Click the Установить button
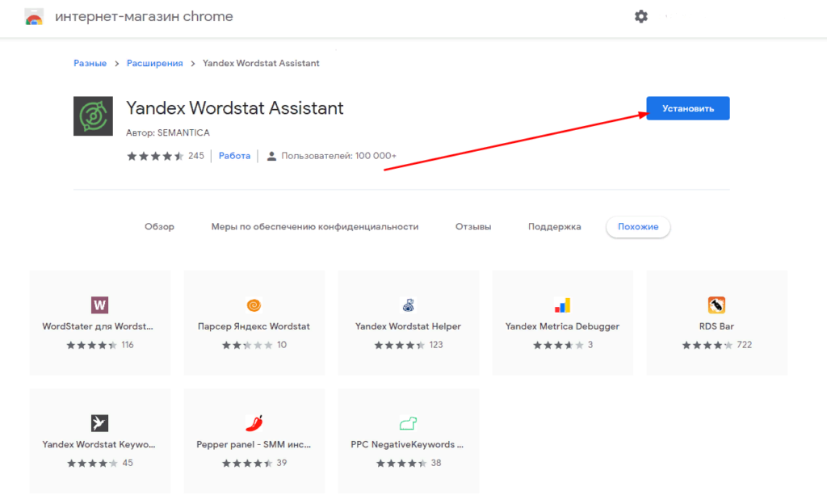 coord(688,108)
